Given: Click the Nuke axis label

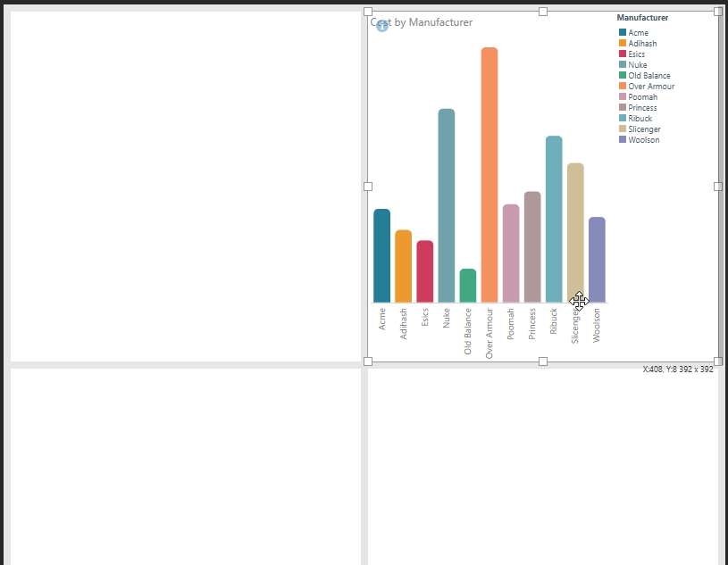Looking at the screenshot, I should click(x=446, y=318).
